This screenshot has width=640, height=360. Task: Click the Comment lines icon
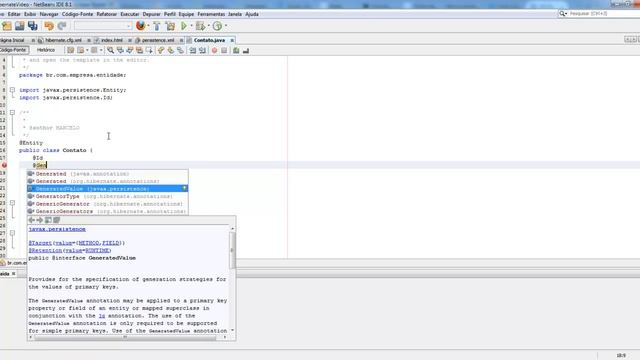(x=236, y=50)
